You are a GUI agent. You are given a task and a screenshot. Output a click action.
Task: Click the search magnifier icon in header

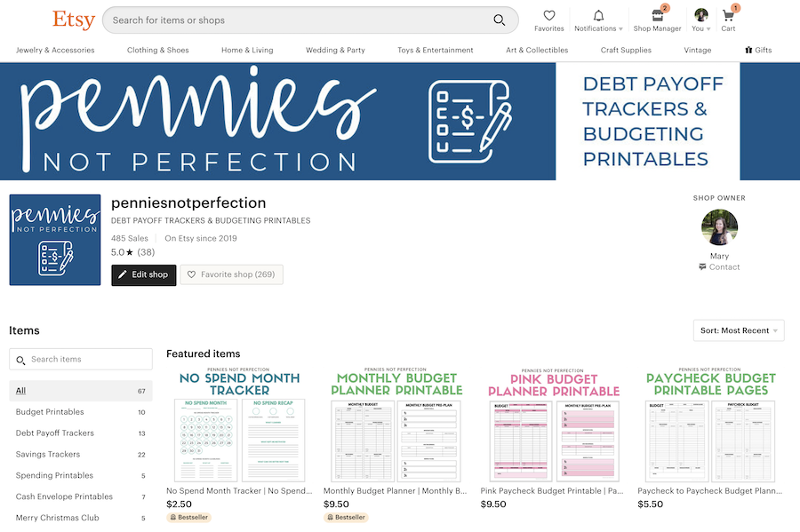point(499,20)
